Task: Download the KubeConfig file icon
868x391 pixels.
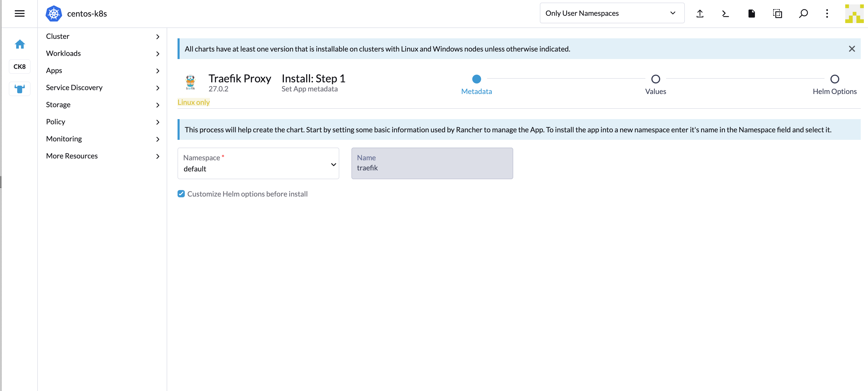Action: (752, 13)
